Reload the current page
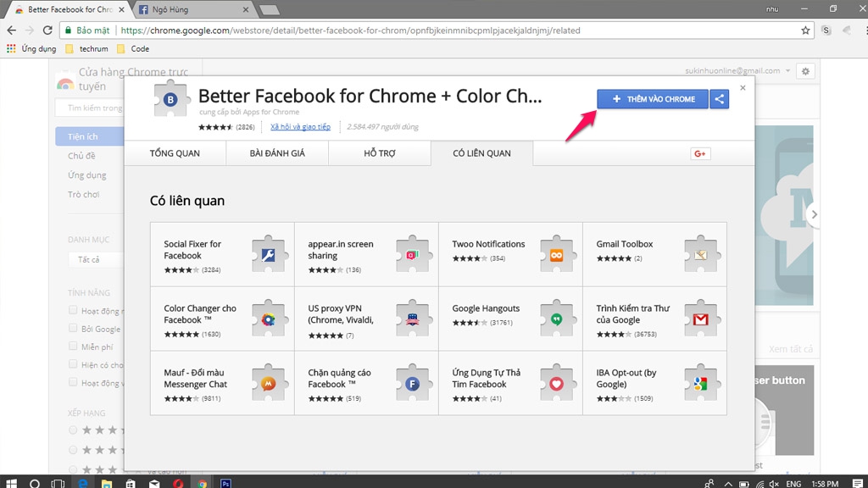 pyautogui.click(x=47, y=30)
